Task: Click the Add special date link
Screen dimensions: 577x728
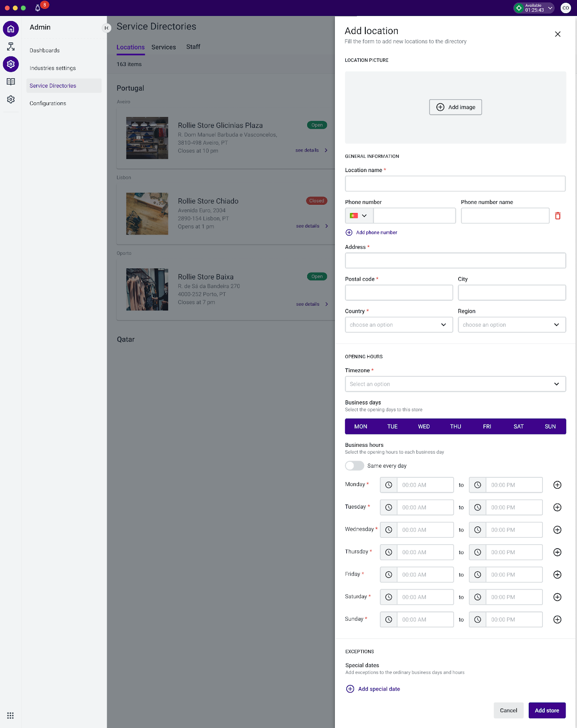Action: tap(373, 689)
